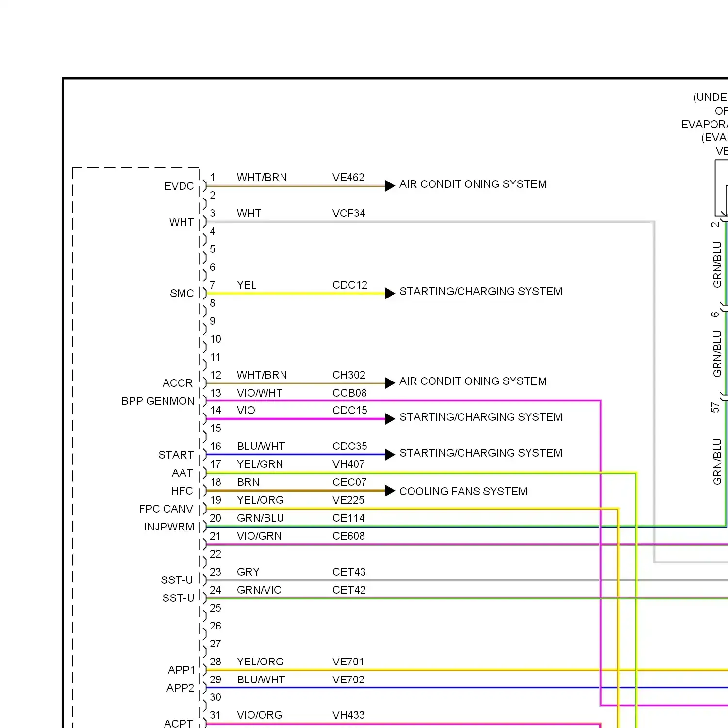Click pin number 27
The height and width of the screenshot is (728, 728).
click(x=215, y=644)
